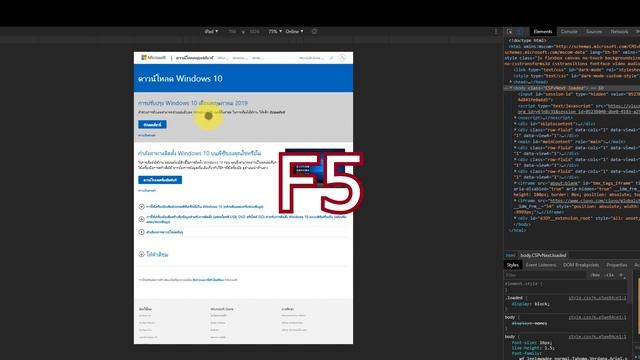The width and height of the screenshot is (640, 360).
Task: Click the first body rule stylesheet source link
Action: 597,317
